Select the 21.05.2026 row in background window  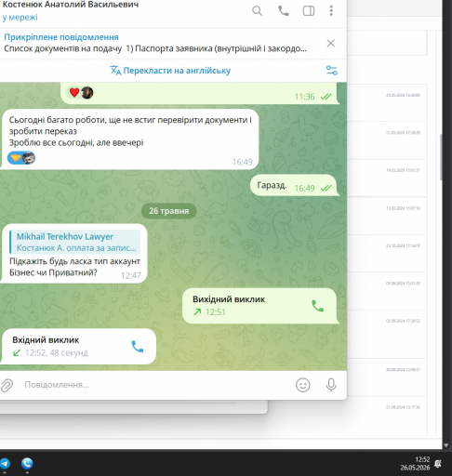387,140
